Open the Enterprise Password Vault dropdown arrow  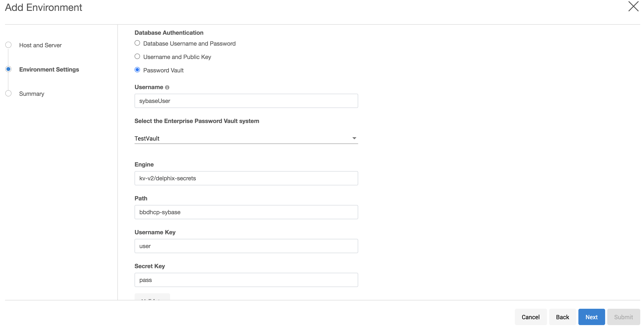[x=354, y=138]
